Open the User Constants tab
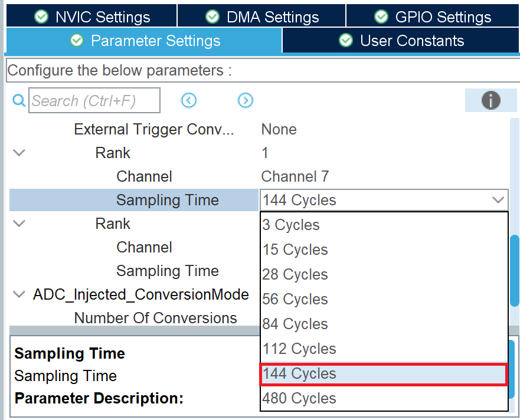 tap(401, 41)
